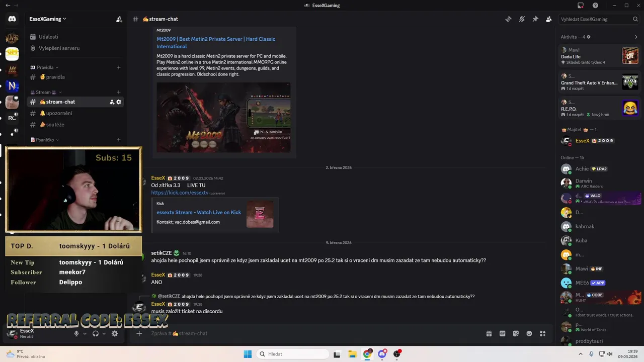
Task: Open member kabrnak in member list
Action: [600, 226]
